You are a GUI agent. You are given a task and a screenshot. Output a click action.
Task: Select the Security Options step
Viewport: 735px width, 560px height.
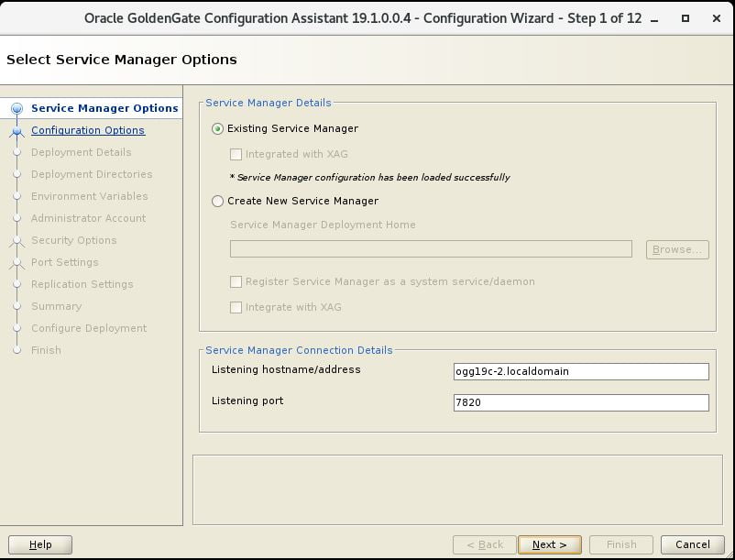pos(74,240)
